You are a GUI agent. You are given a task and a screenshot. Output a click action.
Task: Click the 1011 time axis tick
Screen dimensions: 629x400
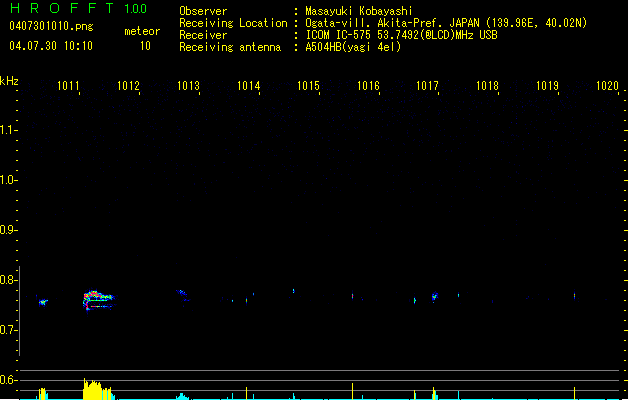(68, 86)
